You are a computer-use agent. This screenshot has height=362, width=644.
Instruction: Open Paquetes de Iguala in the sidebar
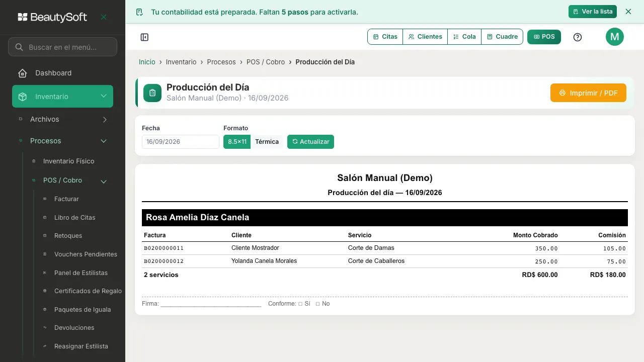(83, 310)
